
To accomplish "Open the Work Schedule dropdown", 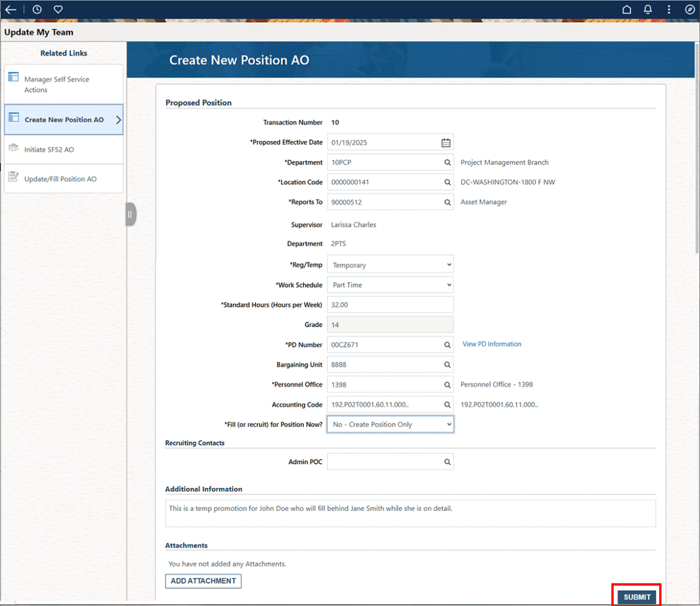I will coord(389,285).
